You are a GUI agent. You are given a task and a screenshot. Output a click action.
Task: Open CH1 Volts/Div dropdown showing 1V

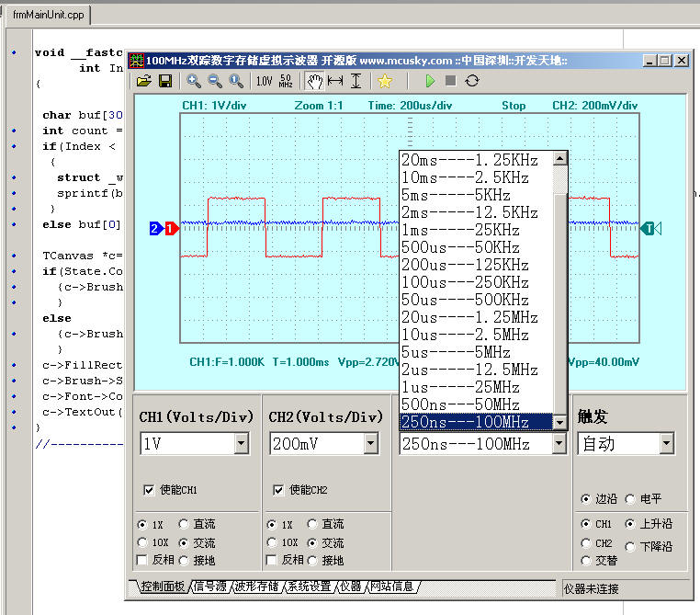click(241, 443)
